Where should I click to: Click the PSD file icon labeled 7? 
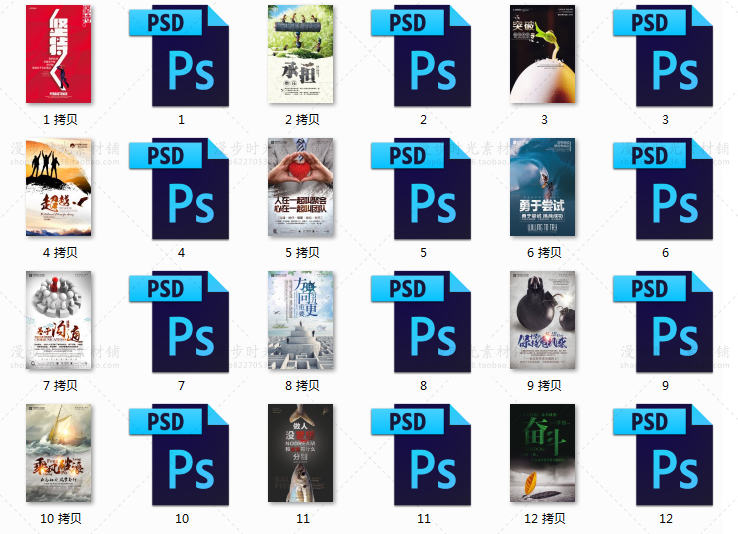(181, 321)
